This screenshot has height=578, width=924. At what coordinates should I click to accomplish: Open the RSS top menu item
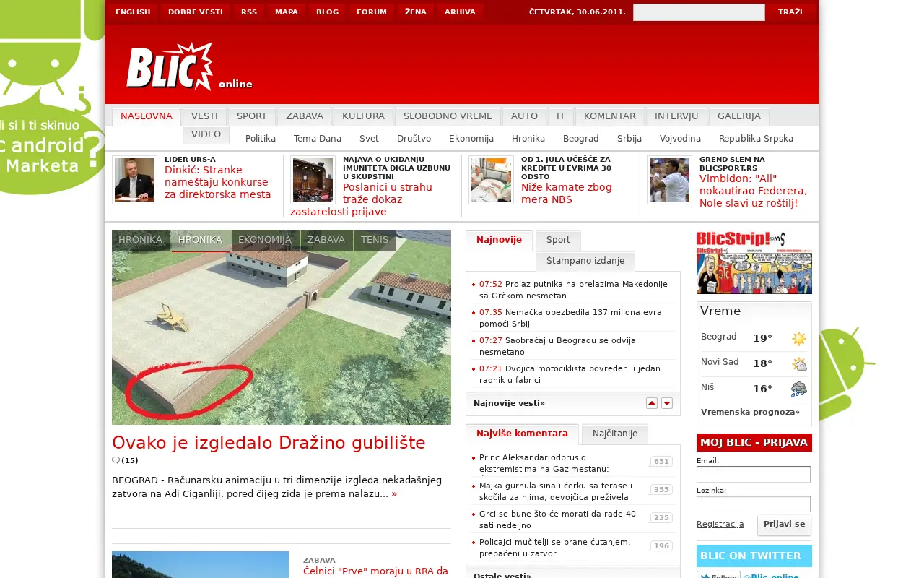click(249, 12)
